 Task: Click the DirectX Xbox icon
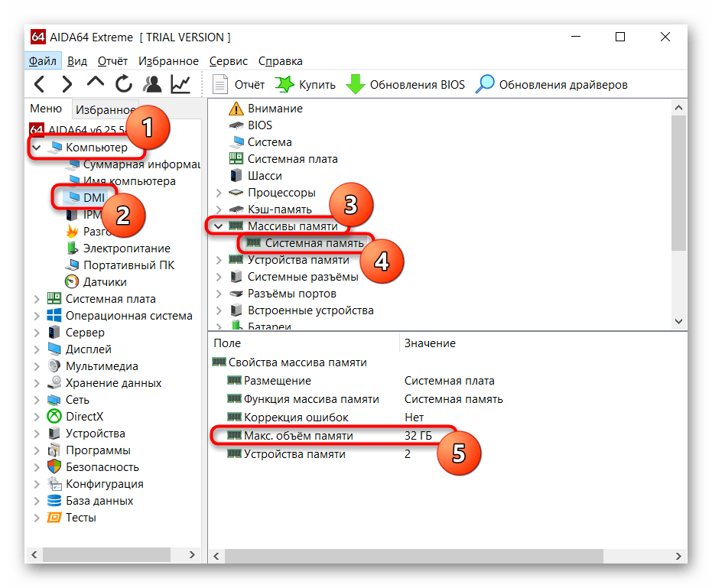[x=54, y=417]
